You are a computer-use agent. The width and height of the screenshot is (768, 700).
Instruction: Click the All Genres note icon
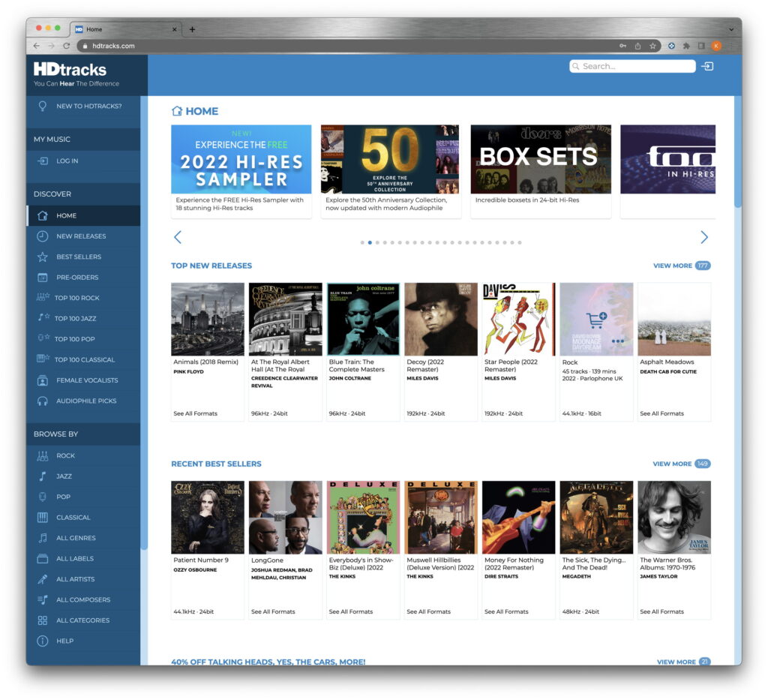click(x=43, y=538)
